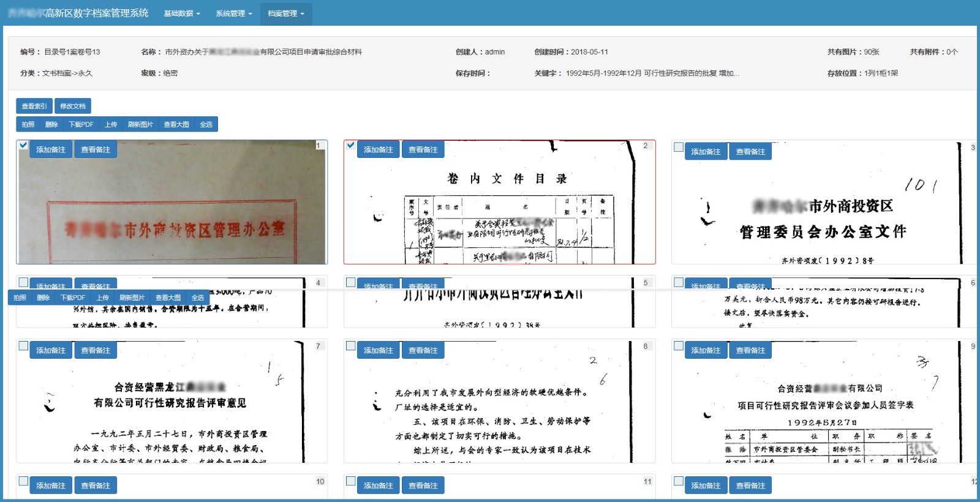
Task: Click 添加备注 on image 11
Action: [379, 485]
